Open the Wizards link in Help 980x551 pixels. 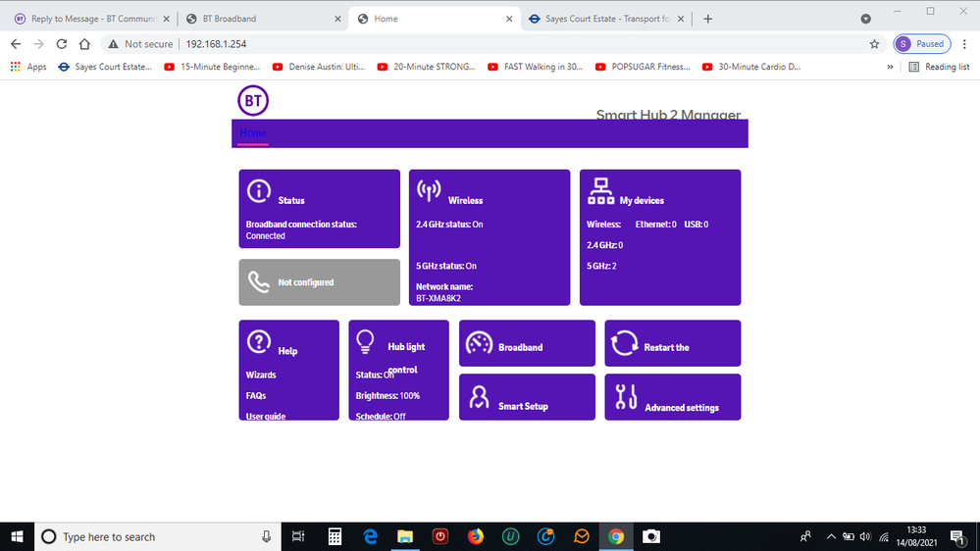[261, 375]
